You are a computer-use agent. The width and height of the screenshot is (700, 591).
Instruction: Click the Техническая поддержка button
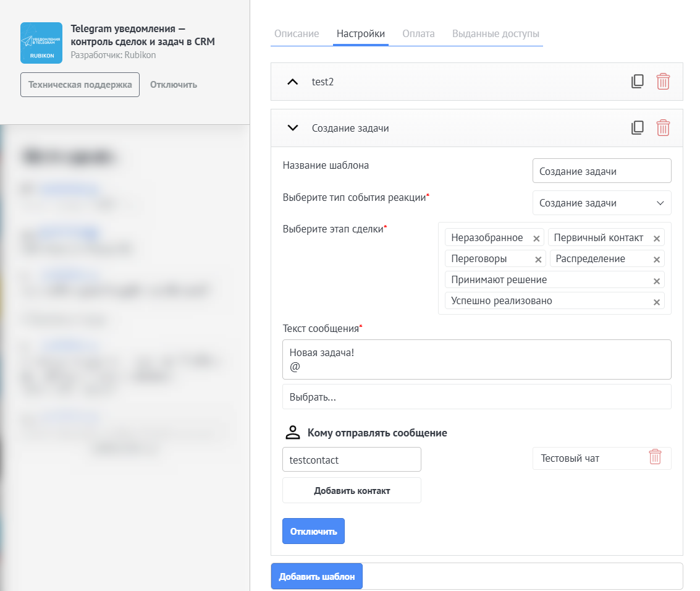coord(80,85)
